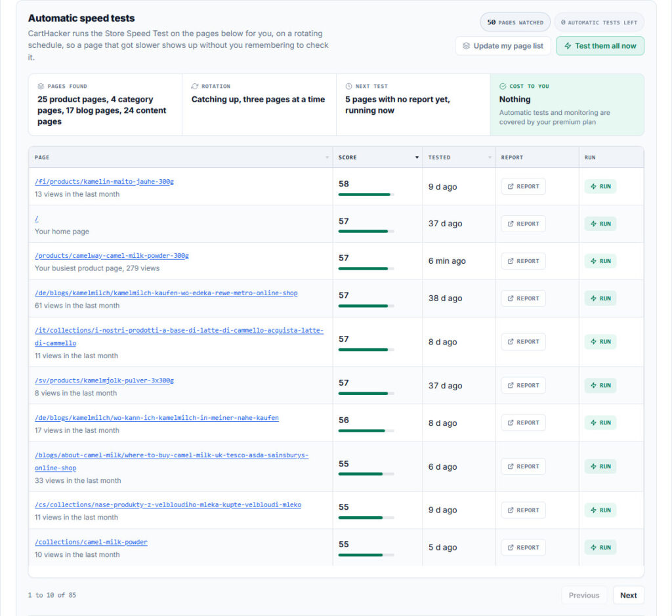Open the /it/collections i-nostri-prodotti link
Viewport: 672px width, 616px height.
178,337
